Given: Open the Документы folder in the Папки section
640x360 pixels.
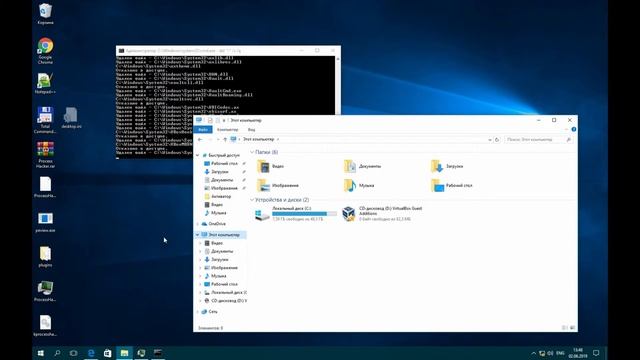Looking at the screenshot, I should pyautogui.click(x=362, y=166).
